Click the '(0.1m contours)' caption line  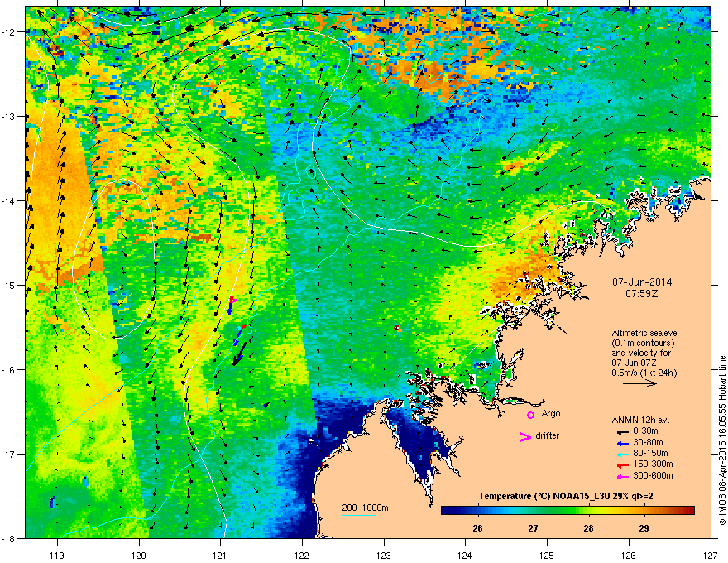click(643, 343)
